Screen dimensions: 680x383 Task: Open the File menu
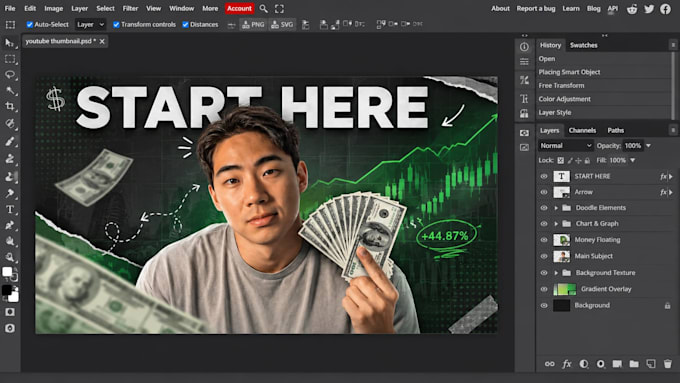click(x=10, y=8)
